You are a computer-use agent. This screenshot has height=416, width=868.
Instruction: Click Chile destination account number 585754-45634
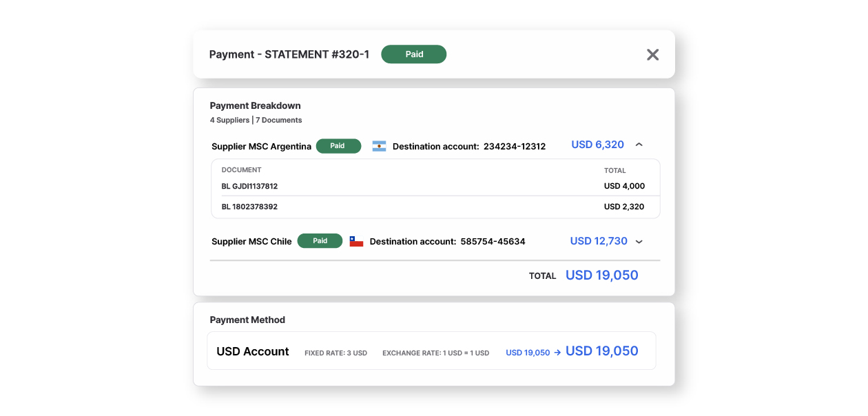click(x=493, y=242)
